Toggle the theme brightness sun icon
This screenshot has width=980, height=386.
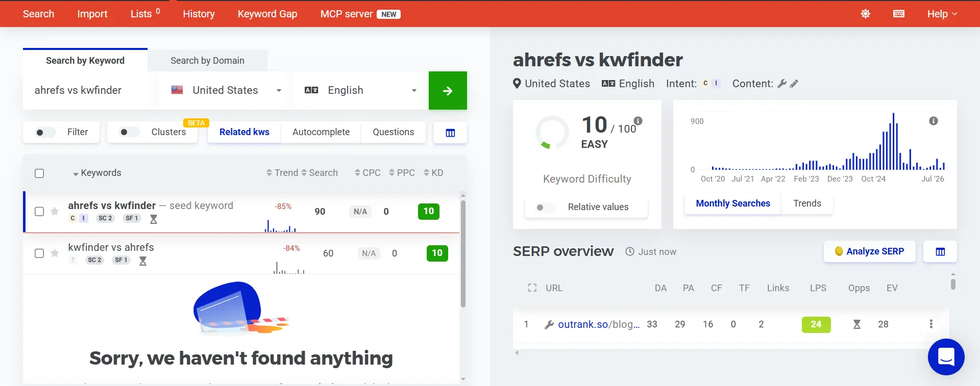(x=865, y=14)
